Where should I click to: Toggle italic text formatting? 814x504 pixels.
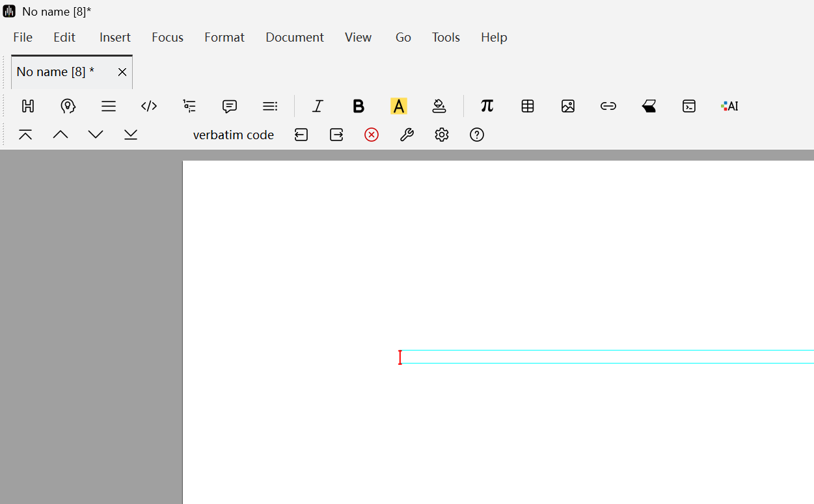(318, 106)
